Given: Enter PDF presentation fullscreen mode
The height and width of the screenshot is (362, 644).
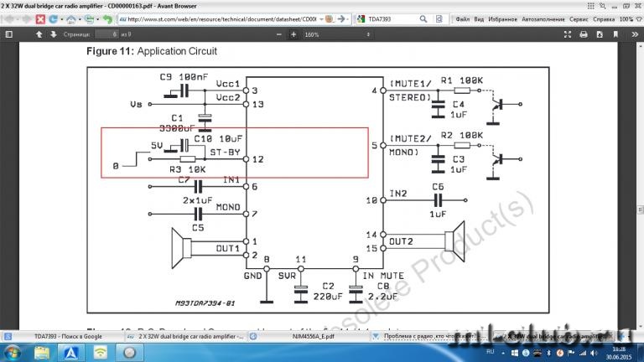Looking at the screenshot, I should [x=568, y=34].
